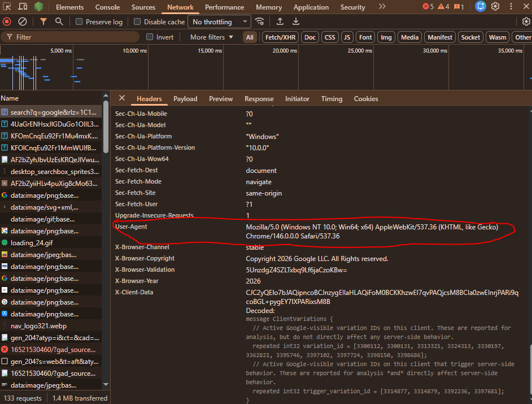The width and height of the screenshot is (532, 404).
Task: Click inside the Filter text field
Action: (70, 37)
